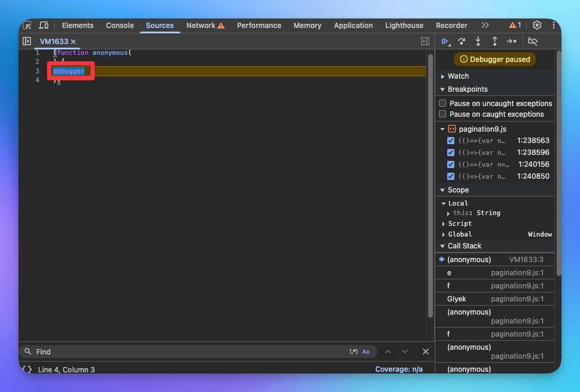The image size is (580, 392).
Task: Step over next function call
Action: coord(461,42)
